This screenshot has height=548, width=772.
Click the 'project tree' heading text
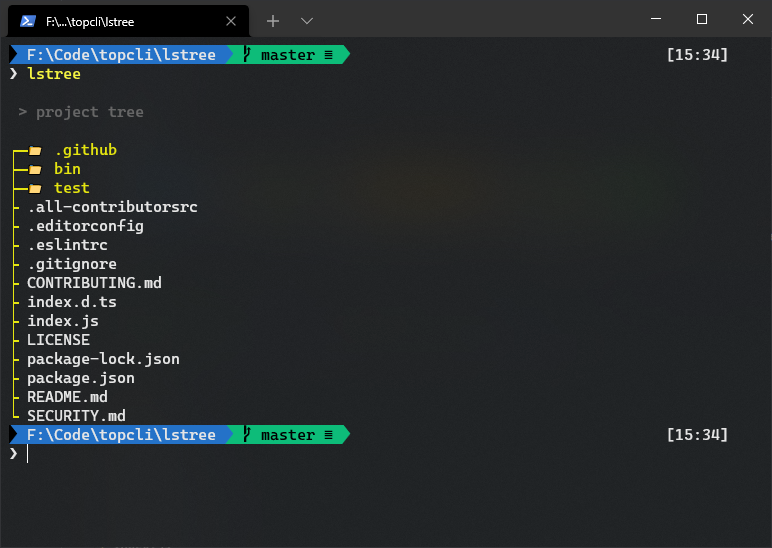pyautogui.click(x=90, y=112)
